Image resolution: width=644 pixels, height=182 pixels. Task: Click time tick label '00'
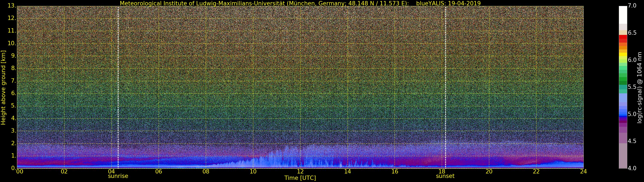[20, 172]
